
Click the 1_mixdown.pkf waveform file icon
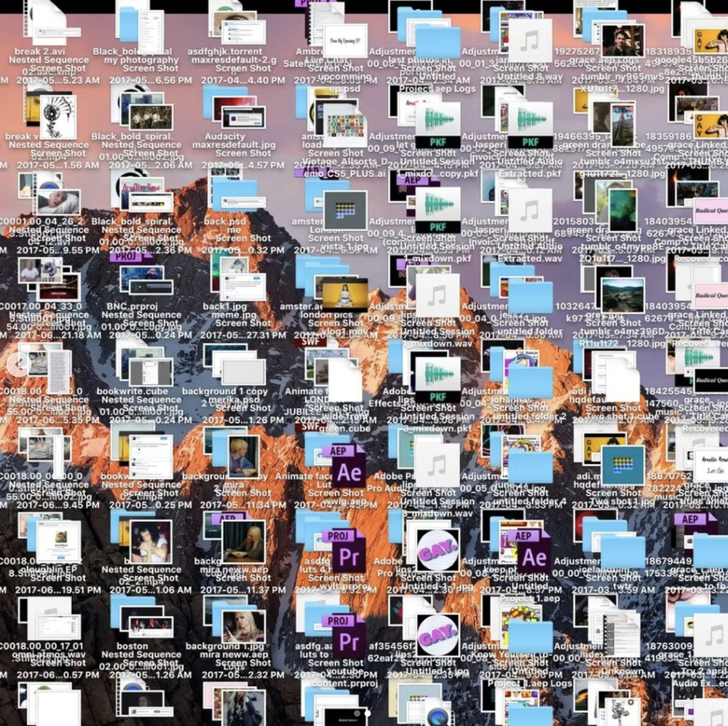[x=438, y=211]
